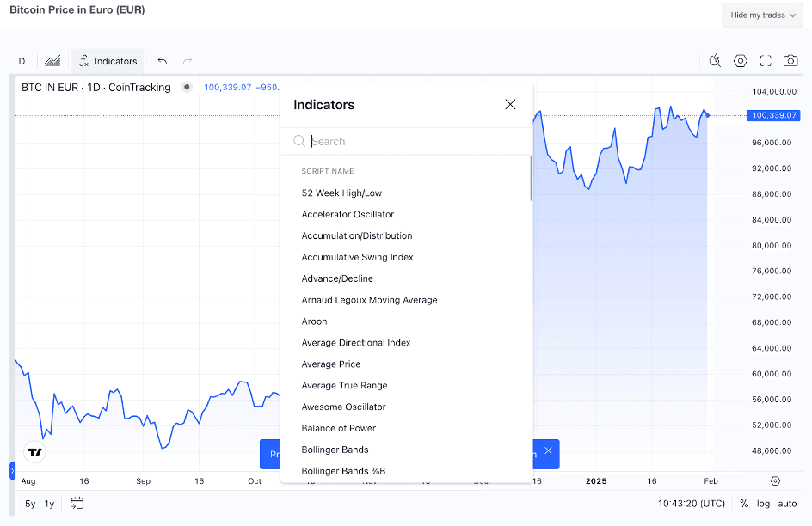Toggle logarithmic scale with log button

pos(766,504)
